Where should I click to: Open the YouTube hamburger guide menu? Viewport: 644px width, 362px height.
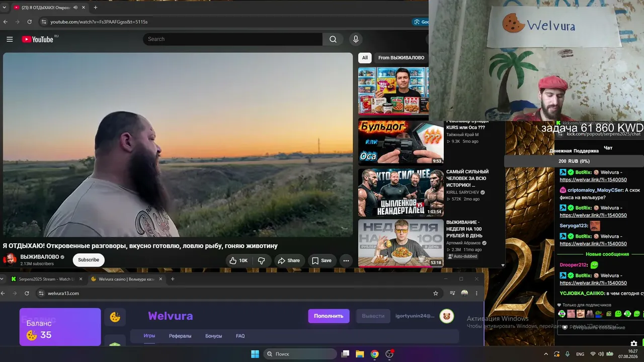tap(10, 39)
